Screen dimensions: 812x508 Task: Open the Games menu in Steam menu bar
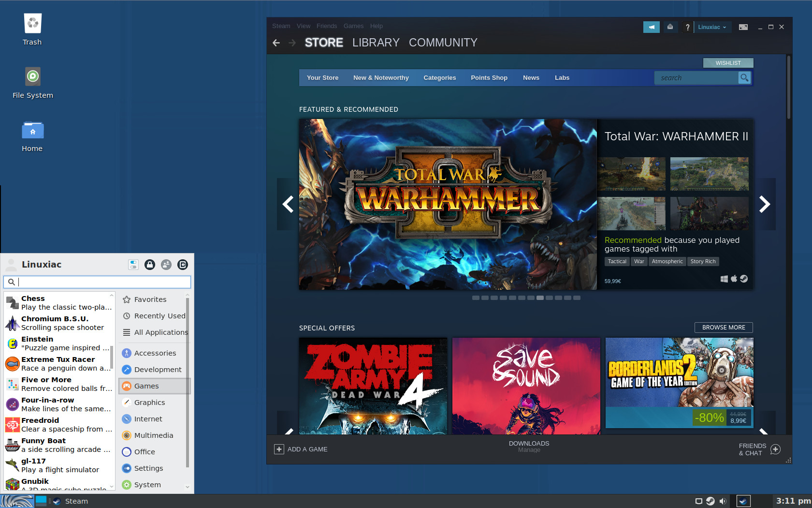(353, 26)
